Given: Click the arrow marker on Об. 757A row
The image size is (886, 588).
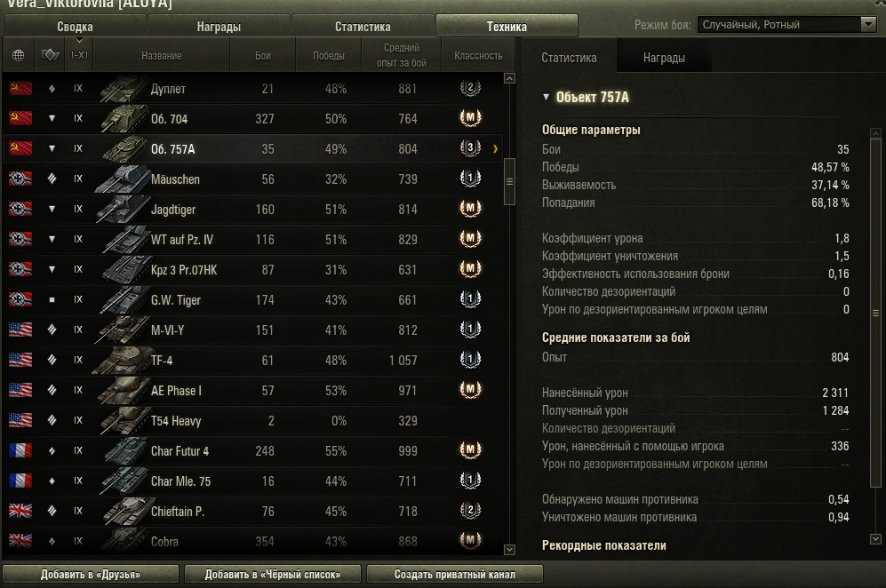Looking at the screenshot, I should click(496, 149).
